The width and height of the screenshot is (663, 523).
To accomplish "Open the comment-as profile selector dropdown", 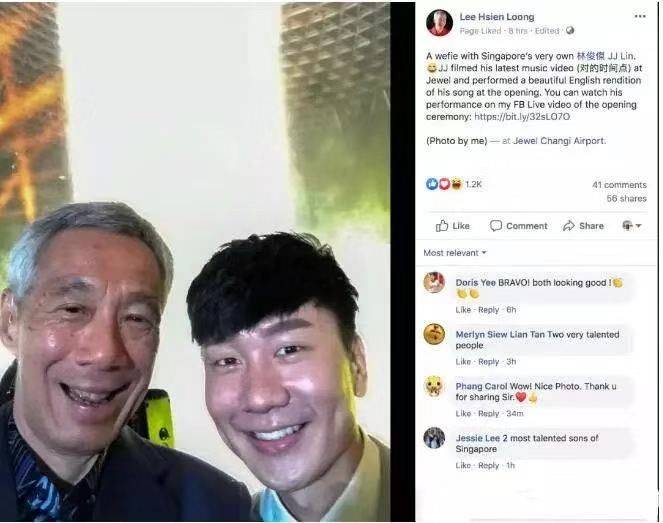I will point(632,226).
